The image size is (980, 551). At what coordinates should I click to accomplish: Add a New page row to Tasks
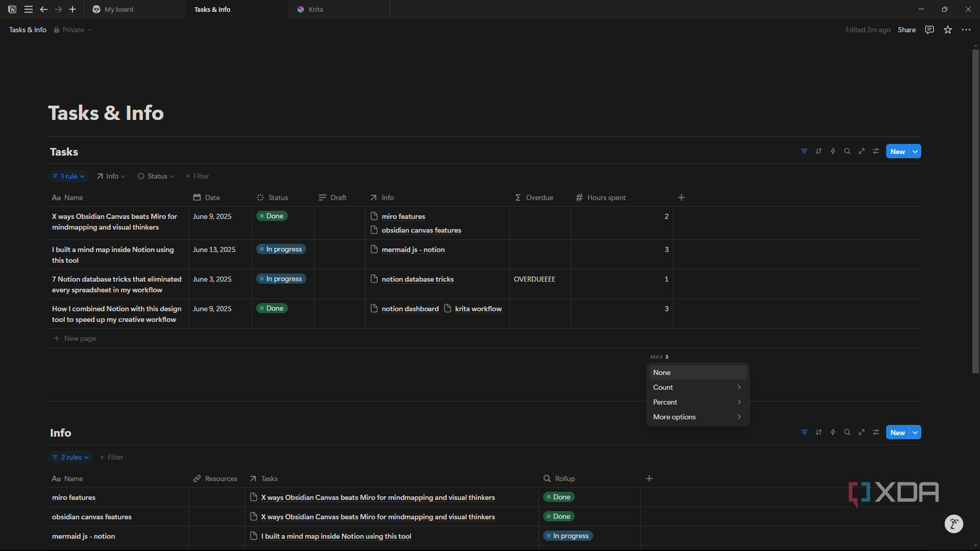tap(75, 338)
